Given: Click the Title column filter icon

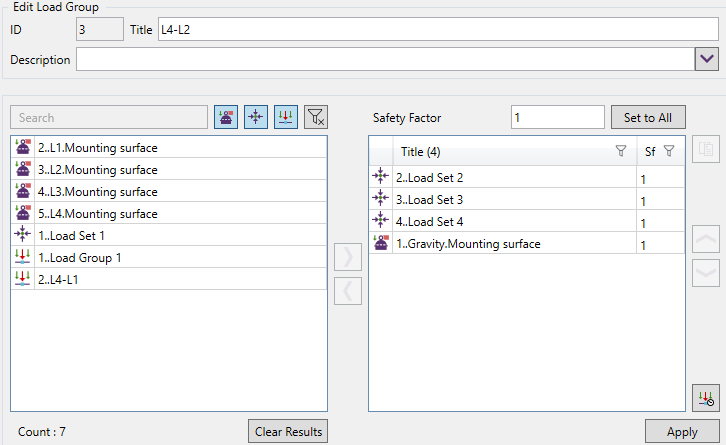Looking at the screenshot, I should click(620, 152).
